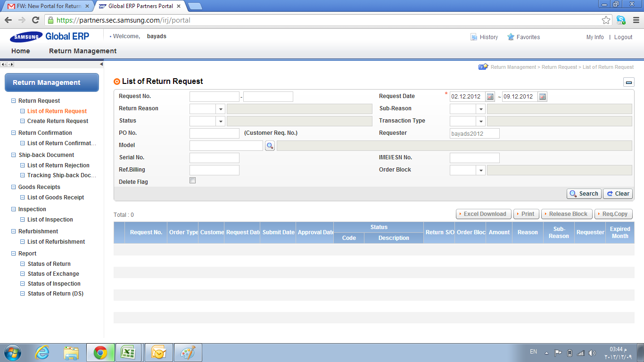The image size is (644, 362).
Task: Click the Samsung logo
Action: click(x=26, y=37)
